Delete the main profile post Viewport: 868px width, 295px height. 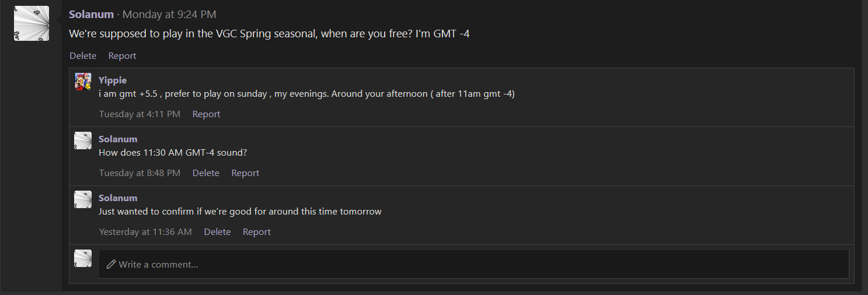point(83,56)
